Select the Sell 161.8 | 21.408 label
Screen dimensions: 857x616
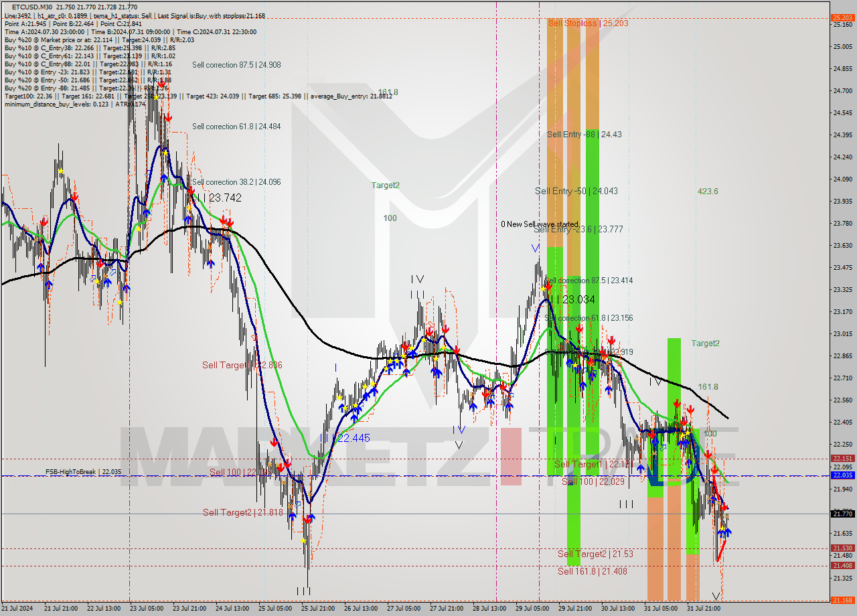tap(593, 571)
